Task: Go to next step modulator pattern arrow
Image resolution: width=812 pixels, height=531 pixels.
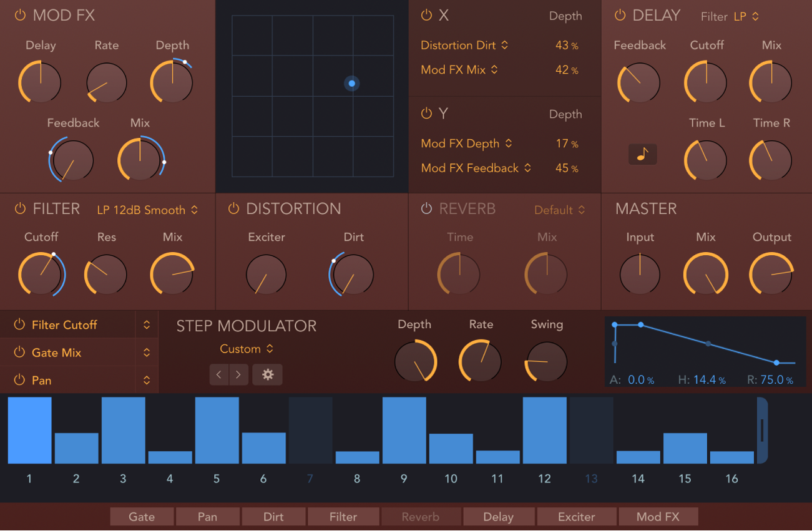Action: (238, 374)
